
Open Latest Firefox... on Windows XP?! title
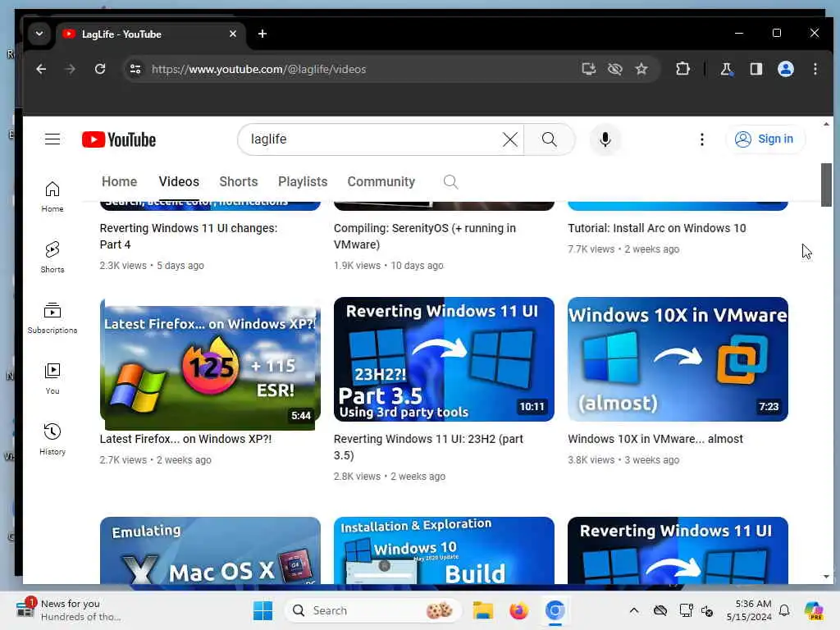[185, 440]
